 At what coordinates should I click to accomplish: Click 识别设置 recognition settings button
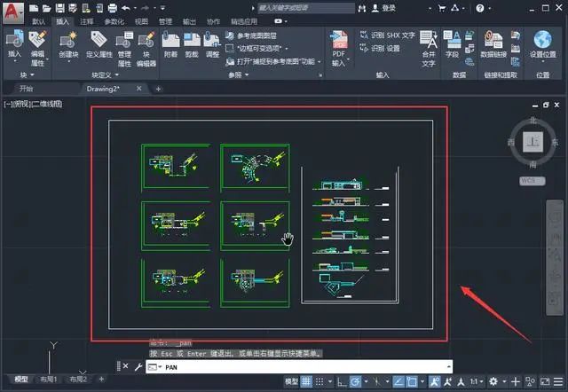coord(380,48)
